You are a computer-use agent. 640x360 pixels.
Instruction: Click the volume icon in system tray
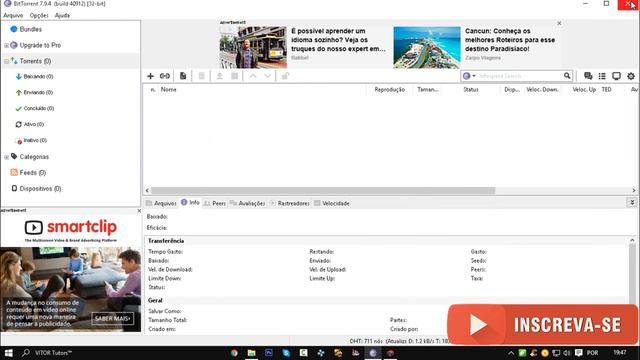(x=567, y=353)
